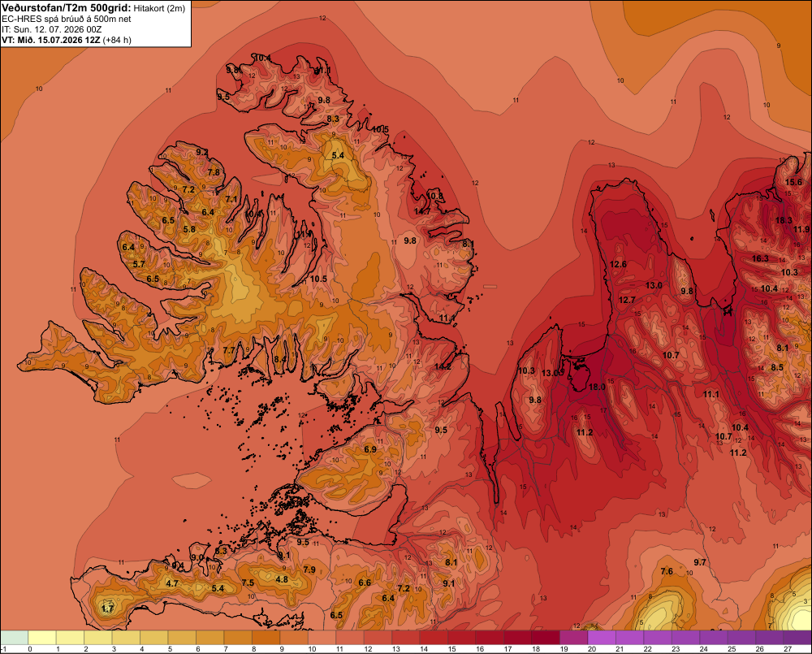The image size is (812, 654).
Task: Click the dark red legend swatch between 18 and 19
Action: tap(546, 638)
